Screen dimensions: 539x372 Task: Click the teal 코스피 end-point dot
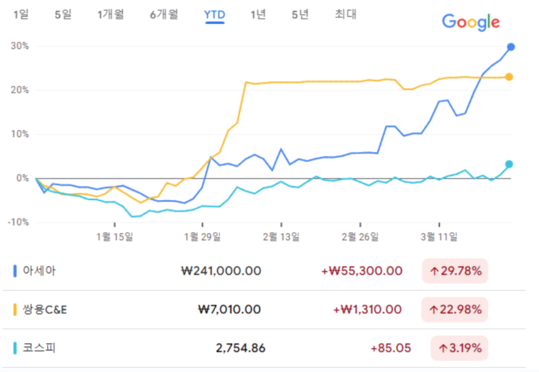[x=509, y=164]
